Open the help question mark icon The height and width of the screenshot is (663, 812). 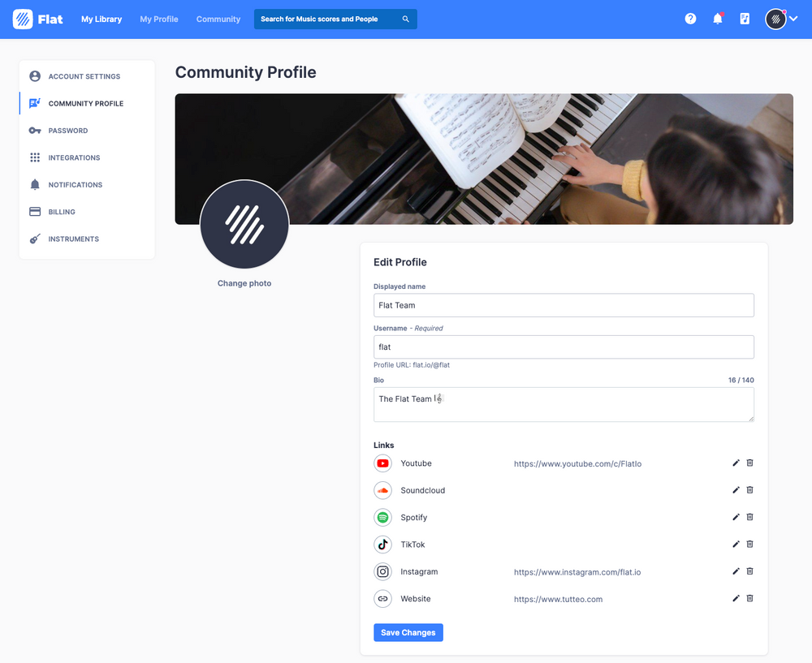coord(690,18)
